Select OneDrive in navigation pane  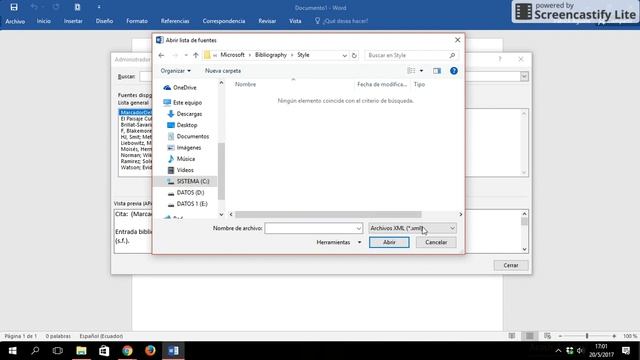[180, 87]
